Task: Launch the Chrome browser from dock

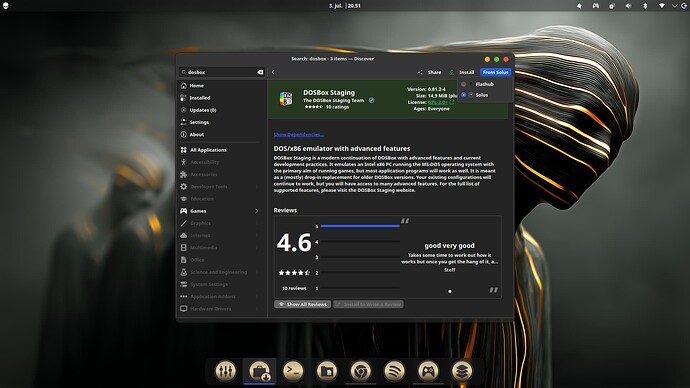Action: coord(360,371)
